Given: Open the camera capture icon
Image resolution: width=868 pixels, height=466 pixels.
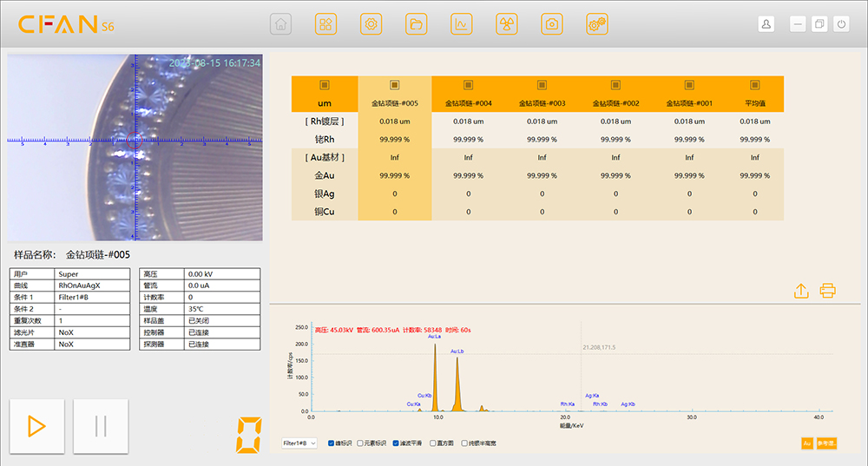Looking at the screenshot, I should click(x=552, y=24).
